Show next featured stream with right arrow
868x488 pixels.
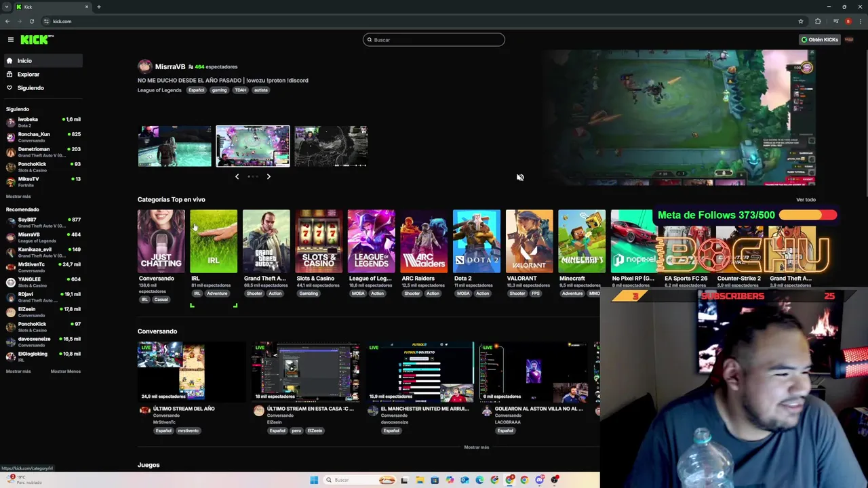269,177
